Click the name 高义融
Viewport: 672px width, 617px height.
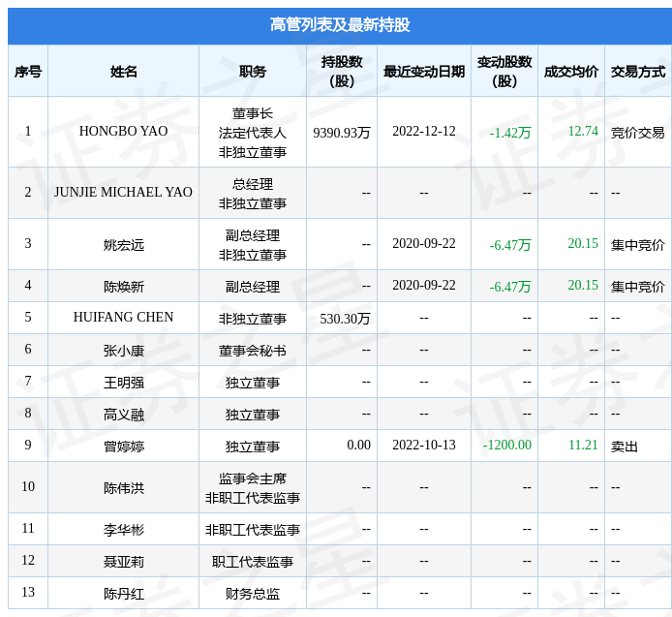[123, 415]
